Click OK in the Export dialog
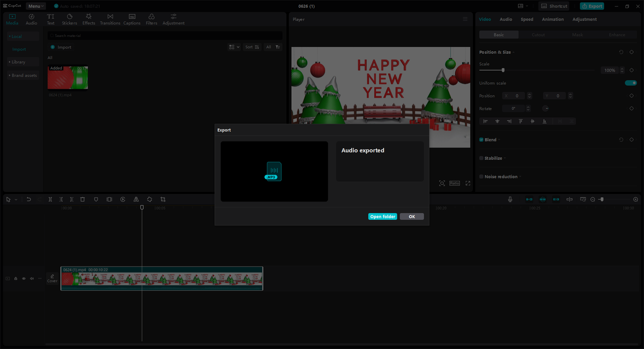Viewport: 644px width, 349px height. (412, 217)
